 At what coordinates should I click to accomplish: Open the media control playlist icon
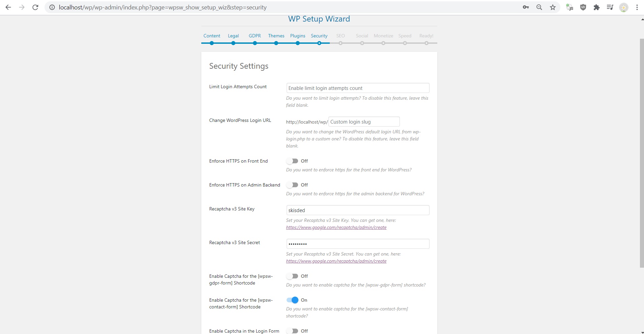click(x=610, y=7)
